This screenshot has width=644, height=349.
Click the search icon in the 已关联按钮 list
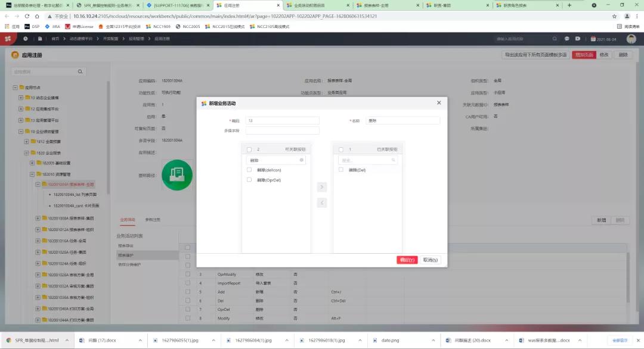(x=393, y=160)
